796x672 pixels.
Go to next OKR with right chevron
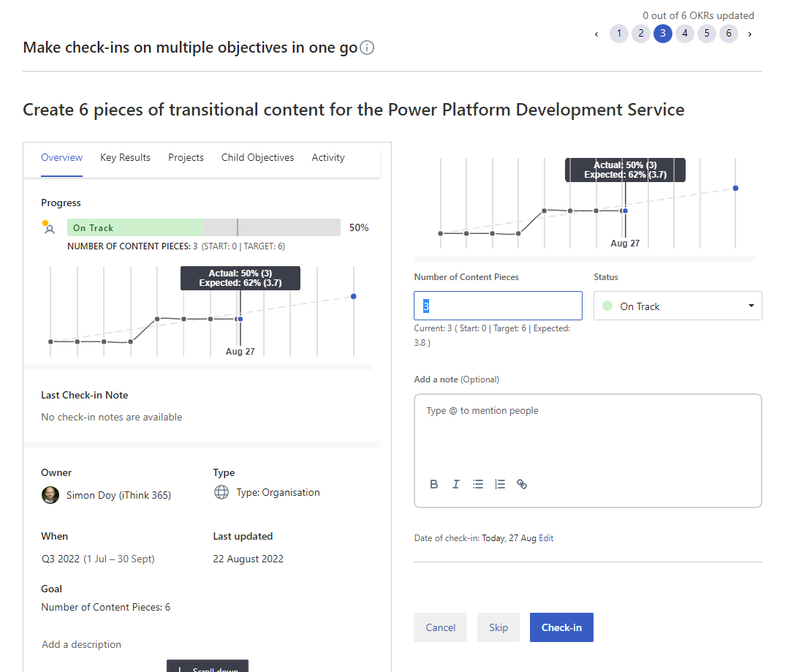click(750, 34)
